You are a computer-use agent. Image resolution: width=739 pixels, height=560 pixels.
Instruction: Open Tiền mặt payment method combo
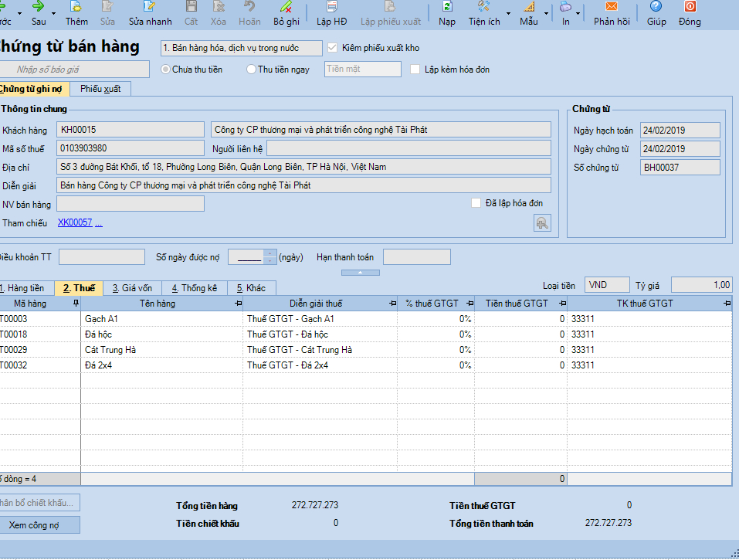tap(362, 69)
